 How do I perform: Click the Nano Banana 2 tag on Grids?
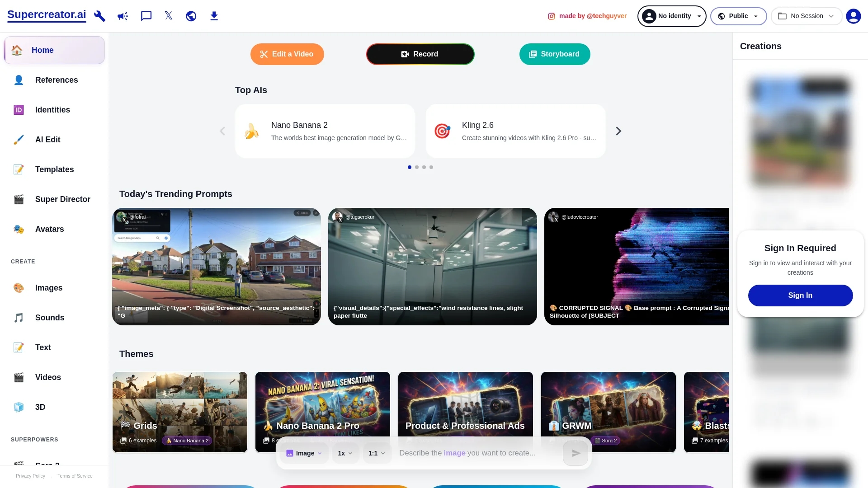187,441
